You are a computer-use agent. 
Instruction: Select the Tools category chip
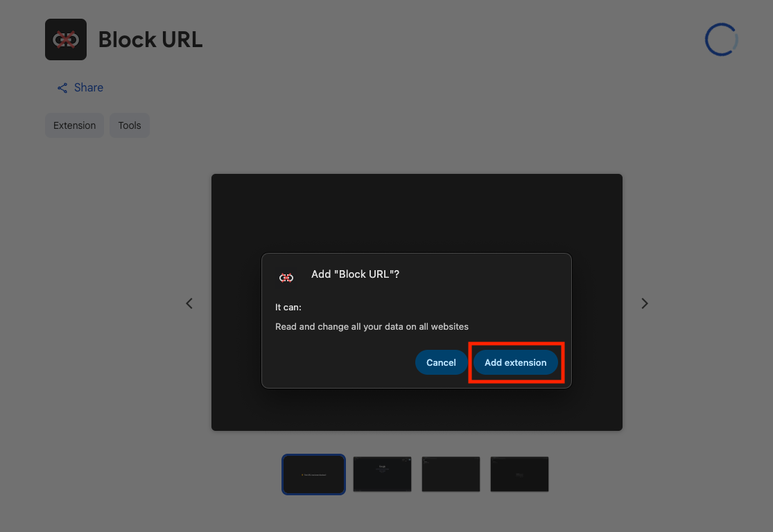click(130, 125)
